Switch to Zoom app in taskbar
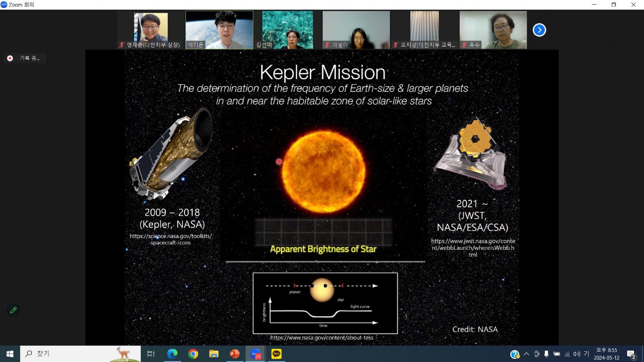This screenshot has width=644, height=362. pyautogui.click(x=256, y=354)
